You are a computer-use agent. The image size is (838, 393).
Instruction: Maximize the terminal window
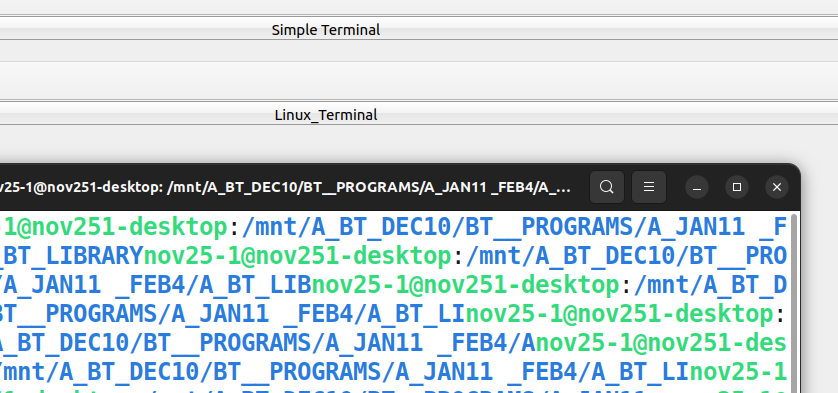pyautogui.click(x=737, y=187)
